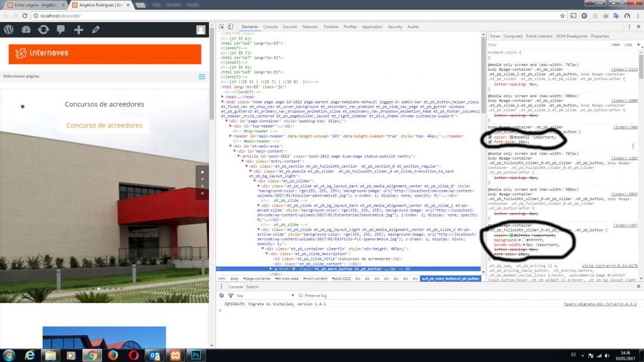Open the XAMPP taskbar icon
The height and width of the screenshot is (362, 644).
tap(175, 355)
